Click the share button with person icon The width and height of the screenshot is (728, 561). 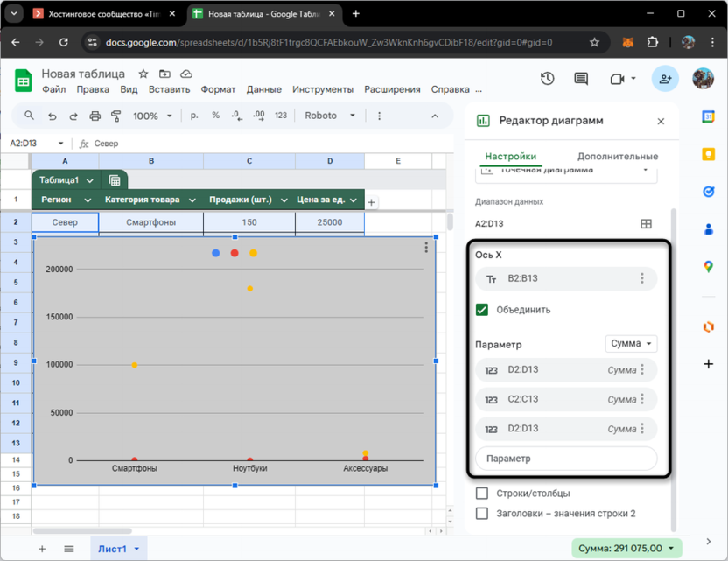pos(665,79)
